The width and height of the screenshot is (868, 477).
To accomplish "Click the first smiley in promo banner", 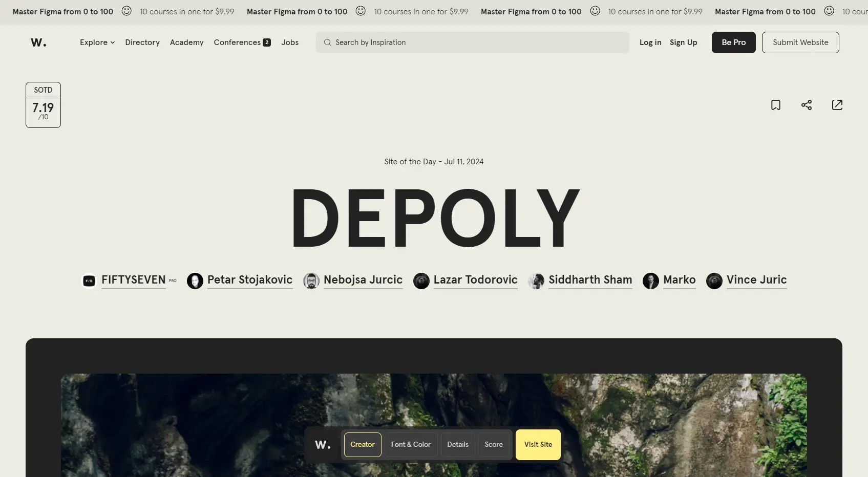I will pyautogui.click(x=126, y=11).
